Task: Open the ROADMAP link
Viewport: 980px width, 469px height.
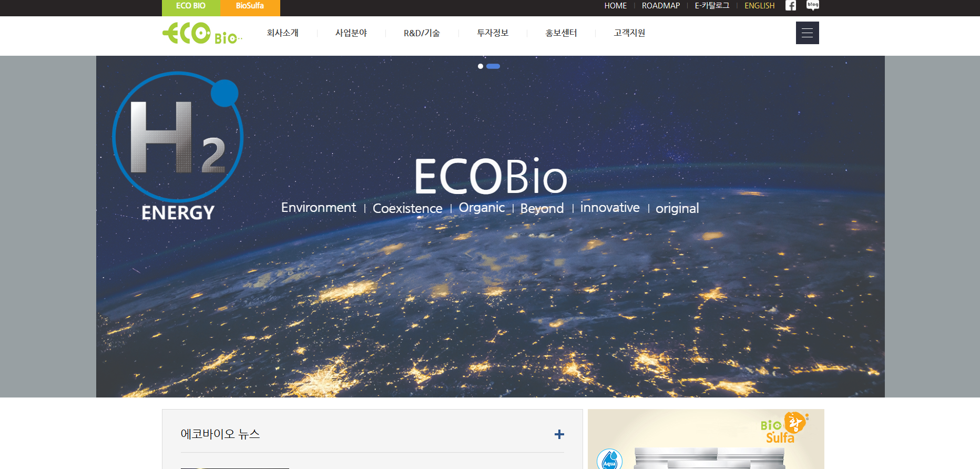Action: coord(661,6)
